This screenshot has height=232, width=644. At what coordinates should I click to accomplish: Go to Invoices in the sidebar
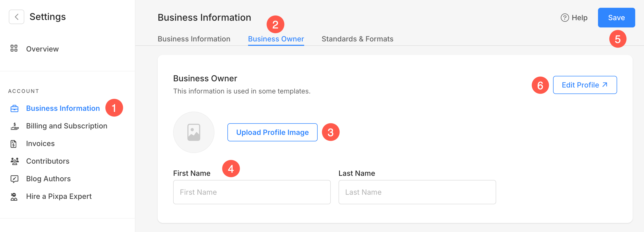(x=40, y=144)
